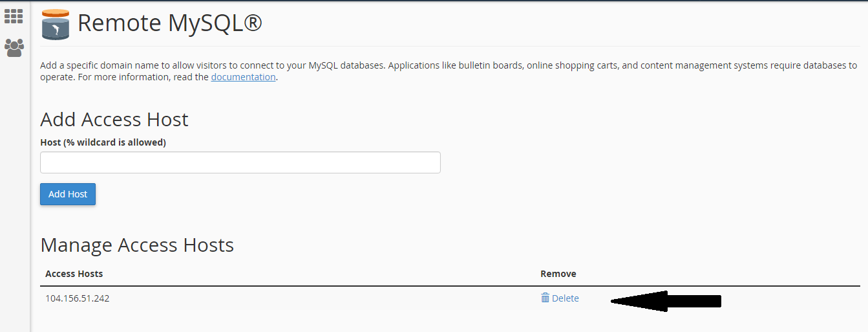This screenshot has width=868, height=332.
Task: Click the Remote MySQL® page title
Action: [x=169, y=23]
